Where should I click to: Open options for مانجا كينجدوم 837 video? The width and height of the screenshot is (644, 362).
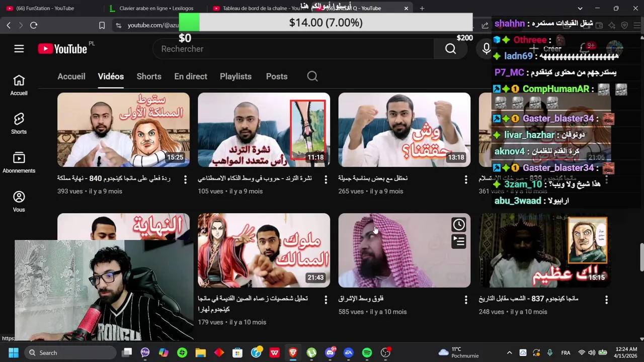click(606, 300)
